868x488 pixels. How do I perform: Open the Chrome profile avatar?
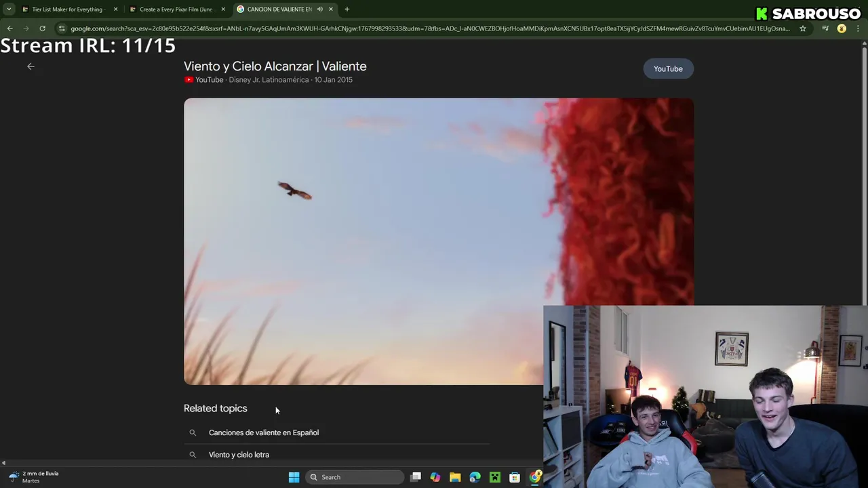coord(842,28)
